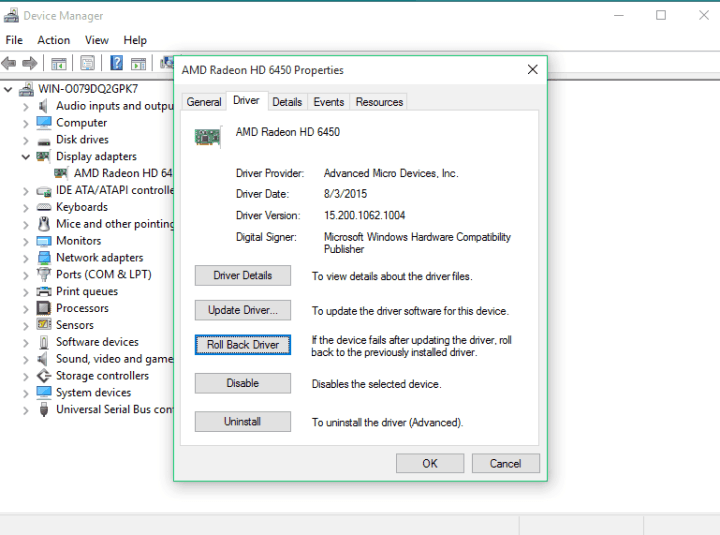The height and width of the screenshot is (535, 720).
Task: Click the IDE ATA/ATAPI controllers icon
Action: click(44, 191)
